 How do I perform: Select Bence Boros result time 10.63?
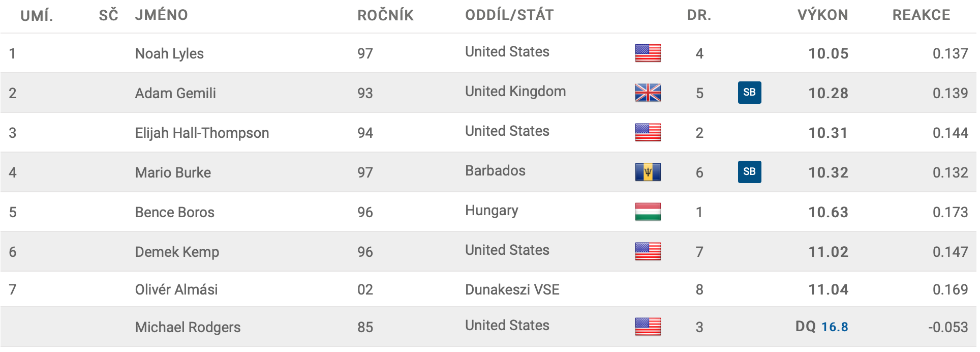(828, 212)
